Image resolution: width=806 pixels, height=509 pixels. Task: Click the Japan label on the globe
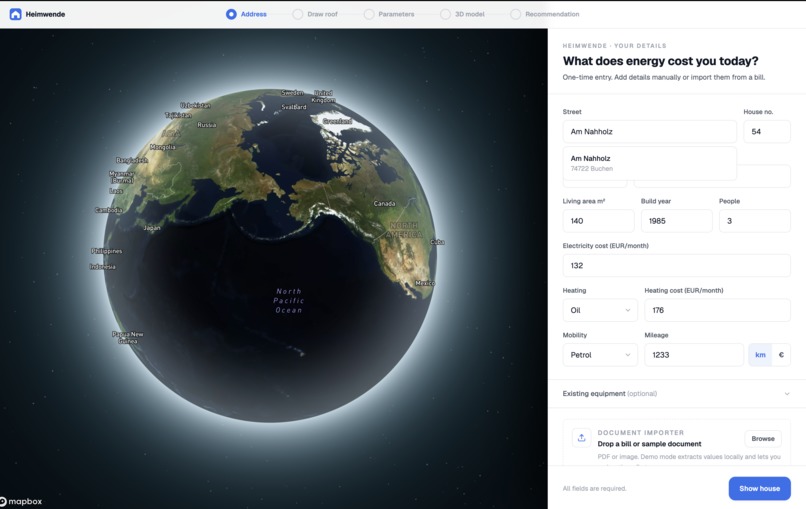point(152,228)
